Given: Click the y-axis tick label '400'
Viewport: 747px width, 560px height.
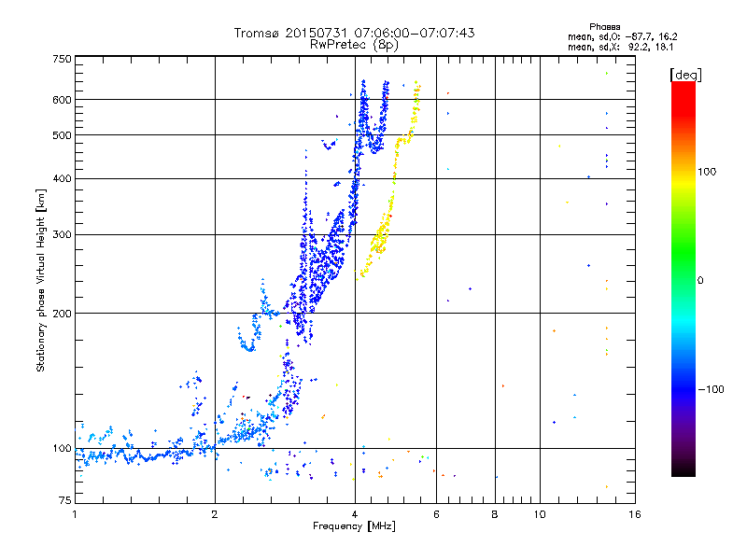Looking at the screenshot, I should click(x=62, y=178).
